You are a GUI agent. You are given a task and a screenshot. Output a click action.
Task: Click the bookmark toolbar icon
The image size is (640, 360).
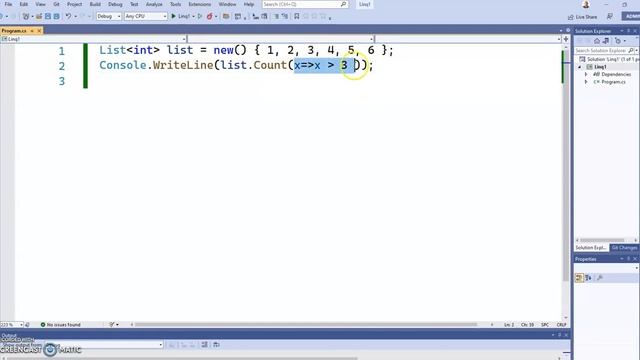[x=297, y=16]
